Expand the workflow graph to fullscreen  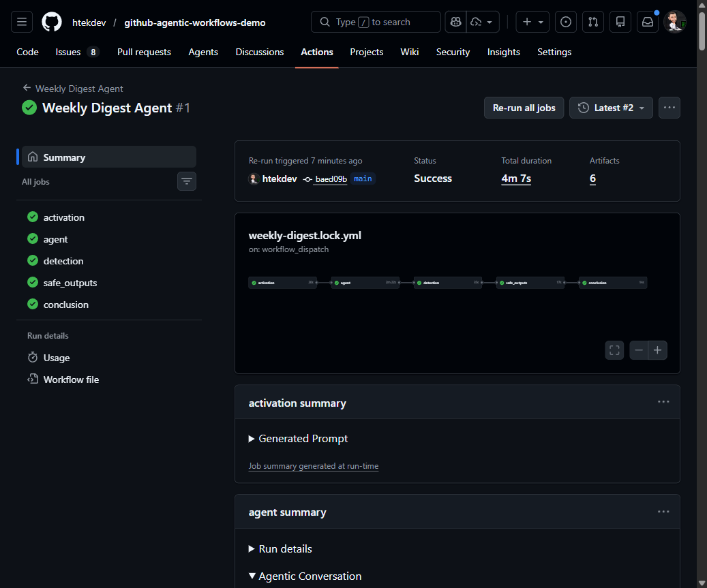[614, 350]
